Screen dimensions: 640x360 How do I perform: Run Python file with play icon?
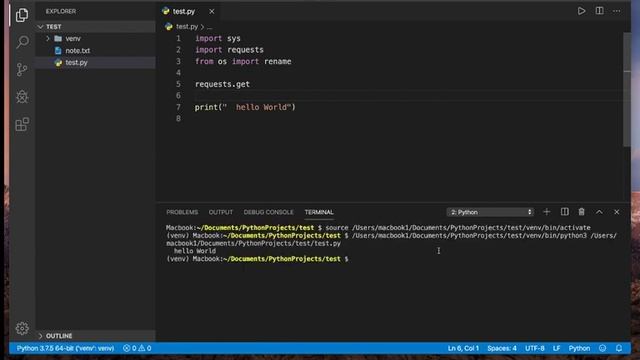pyautogui.click(x=581, y=11)
